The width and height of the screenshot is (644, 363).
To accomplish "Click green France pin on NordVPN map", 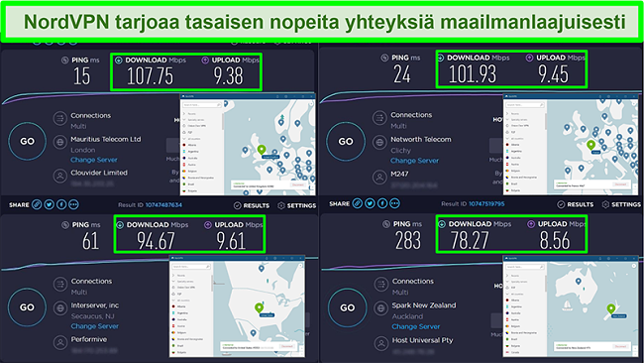I will (591, 145).
